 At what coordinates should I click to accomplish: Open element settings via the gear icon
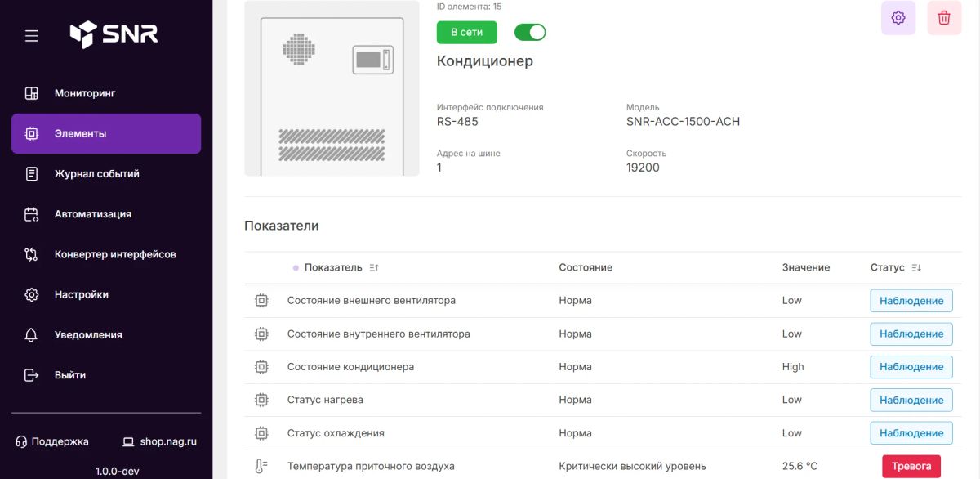898,18
